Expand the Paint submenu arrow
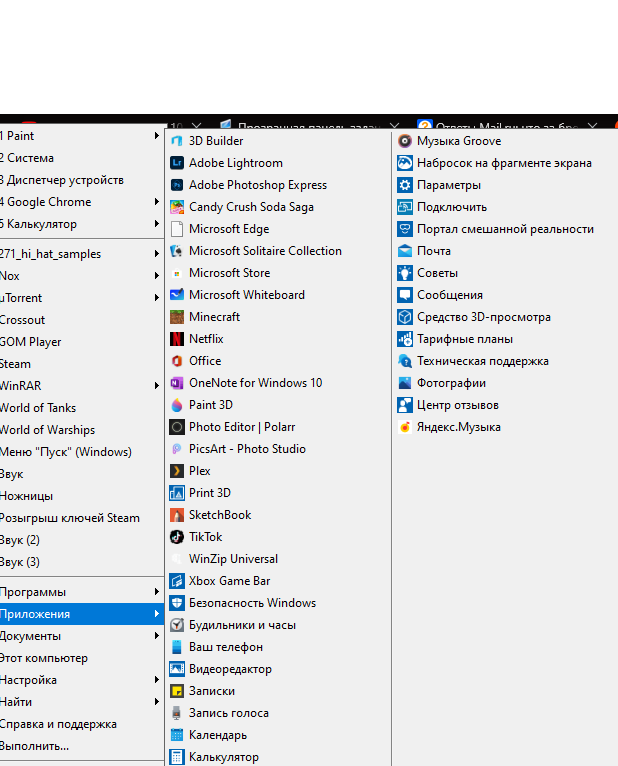 156,135
